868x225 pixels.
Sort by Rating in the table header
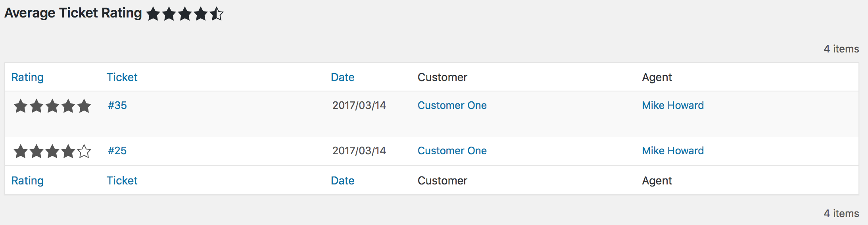tap(27, 77)
